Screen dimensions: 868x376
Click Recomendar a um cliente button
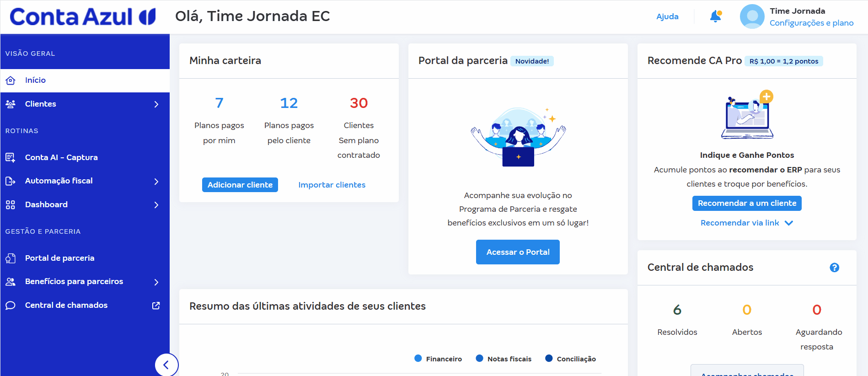pos(747,203)
